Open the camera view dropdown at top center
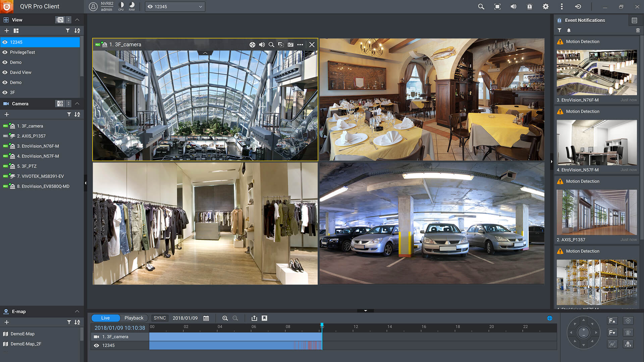The image size is (644, 362). click(x=200, y=6)
